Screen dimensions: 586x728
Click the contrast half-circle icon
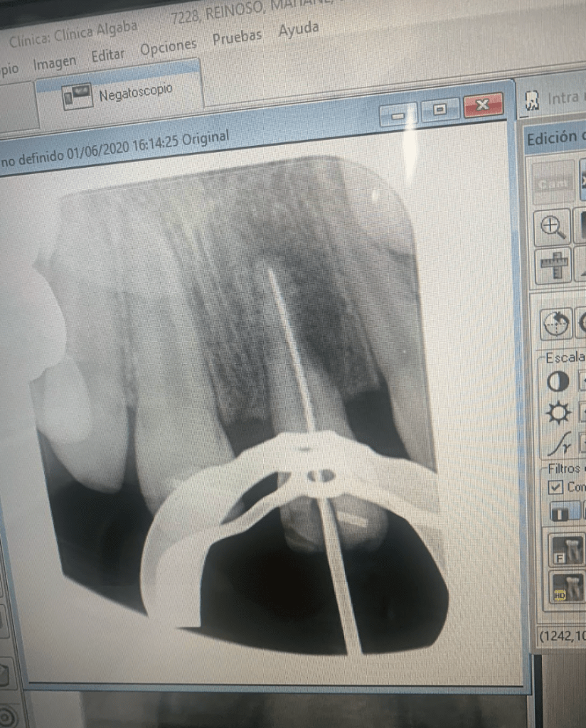(558, 382)
